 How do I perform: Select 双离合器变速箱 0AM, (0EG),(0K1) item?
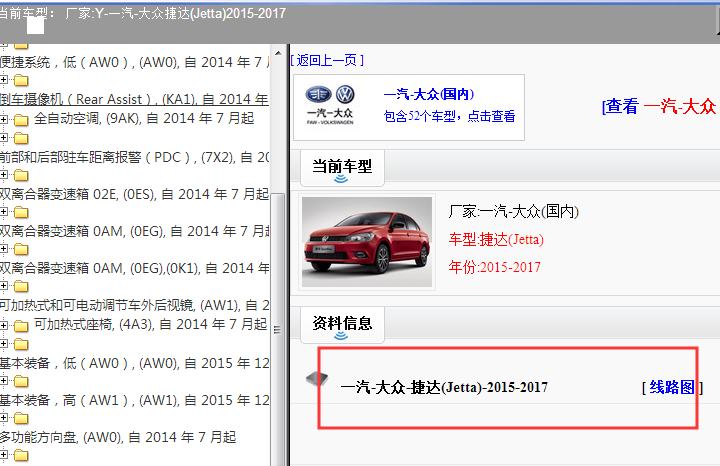coord(135,268)
